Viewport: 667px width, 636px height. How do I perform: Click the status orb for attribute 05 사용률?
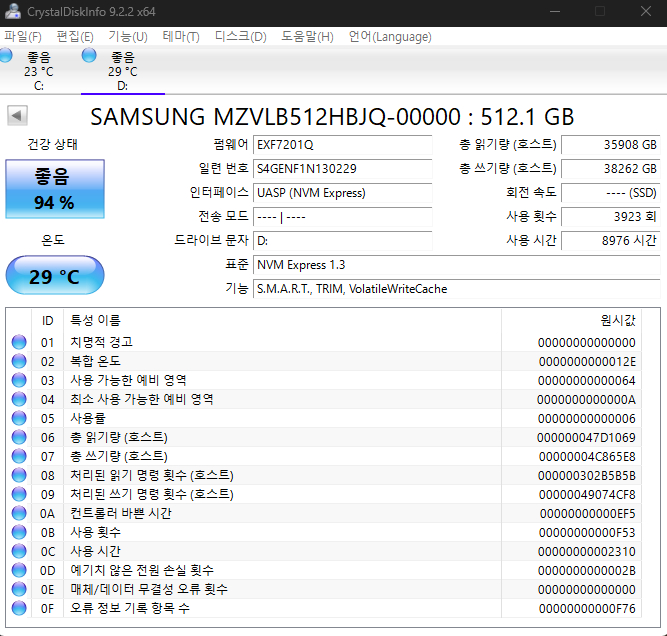[x=19, y=418]
